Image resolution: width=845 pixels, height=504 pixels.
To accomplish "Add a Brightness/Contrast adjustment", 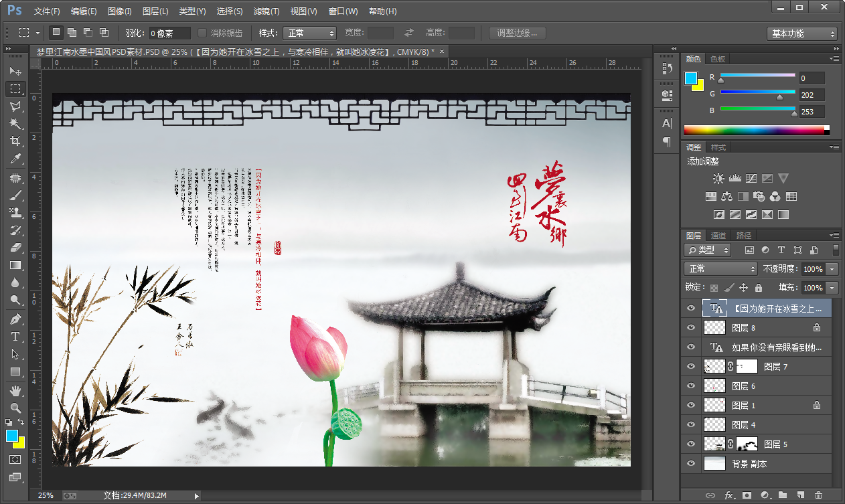I will 718,179.
